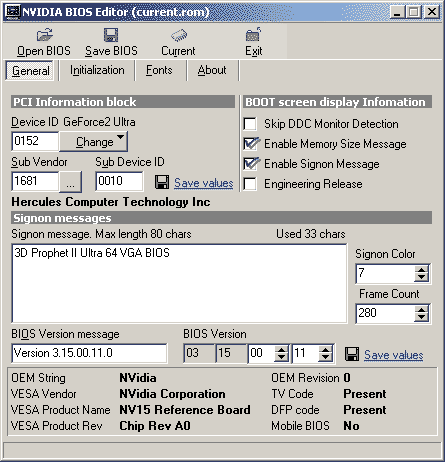Uncheck Enable Signon Message
The image size is (445, 462).
[250, 164]
